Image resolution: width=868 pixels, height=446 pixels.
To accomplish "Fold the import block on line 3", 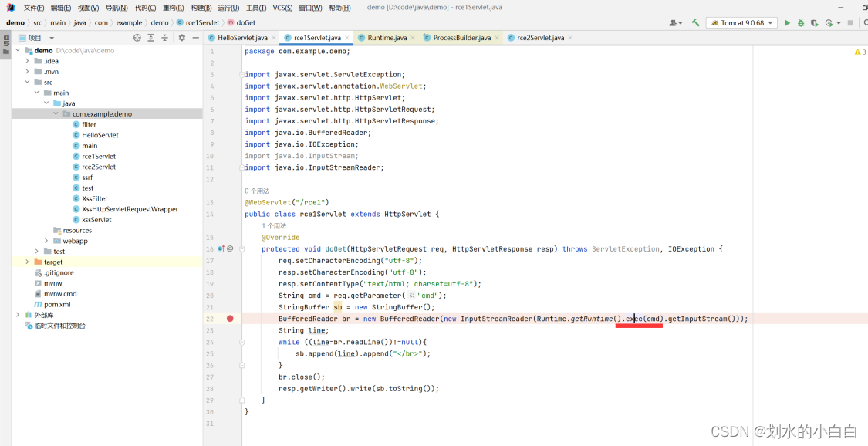I will (x=242, y=74).
